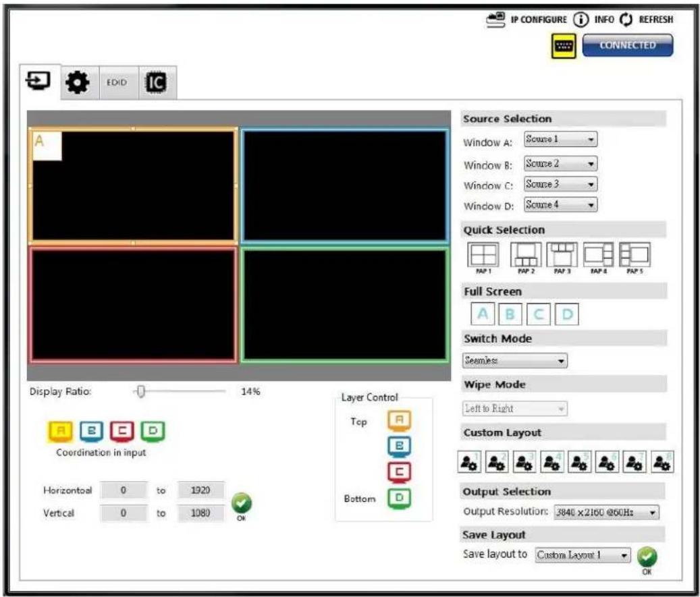The image size is (700, 597).
Task: Select input coordination monitor C
Action: pos(122,431)
